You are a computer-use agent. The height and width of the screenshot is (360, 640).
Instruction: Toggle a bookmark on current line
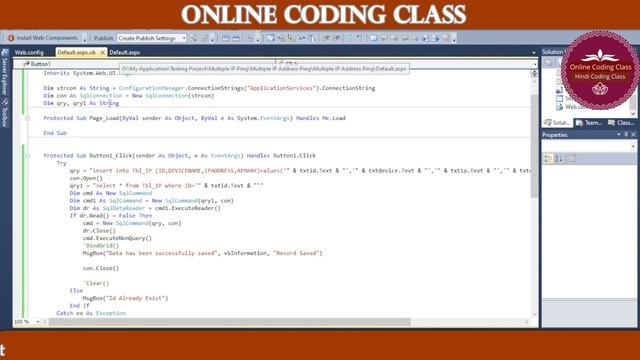(x=373, y=38)
